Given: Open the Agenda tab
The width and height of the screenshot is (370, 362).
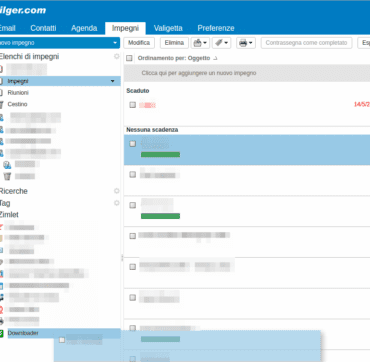Looking at the screenshot, I should tap(84, 28).
